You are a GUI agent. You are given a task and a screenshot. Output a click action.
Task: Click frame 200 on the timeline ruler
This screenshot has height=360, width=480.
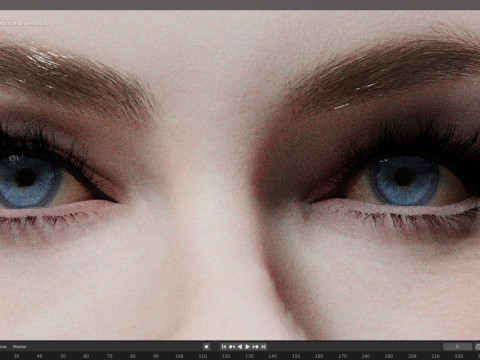(412, 356)
